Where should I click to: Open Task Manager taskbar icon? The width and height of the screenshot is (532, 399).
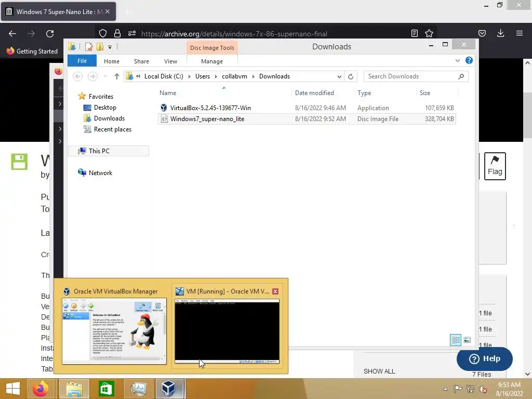138,389
